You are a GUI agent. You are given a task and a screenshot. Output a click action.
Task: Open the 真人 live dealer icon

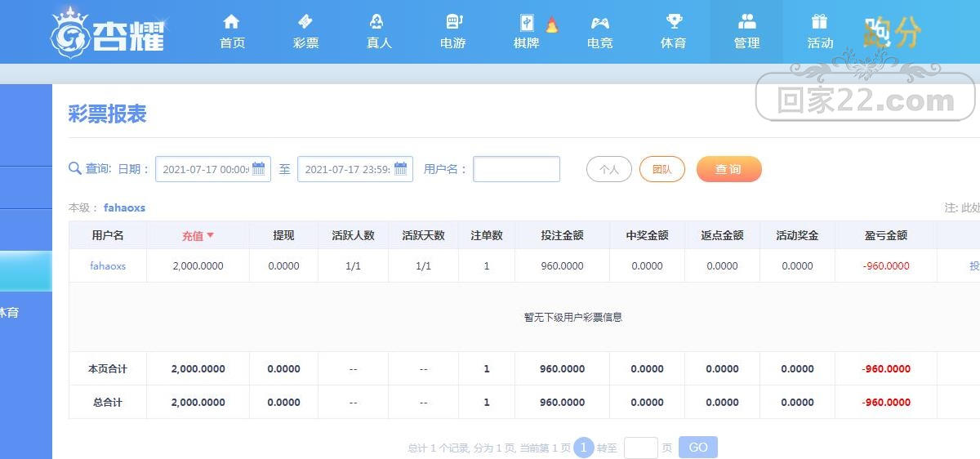click(377, 22)
